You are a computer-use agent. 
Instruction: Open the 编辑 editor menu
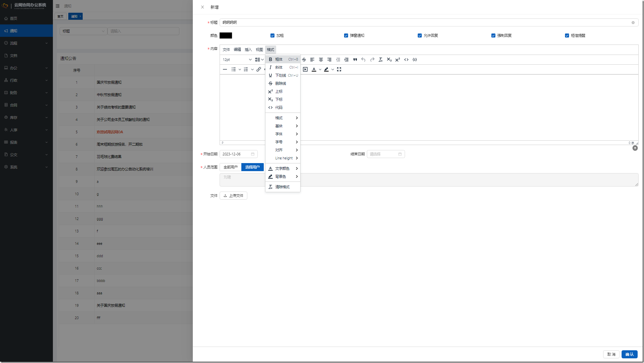pyautogui.click(x=237, y=50)
